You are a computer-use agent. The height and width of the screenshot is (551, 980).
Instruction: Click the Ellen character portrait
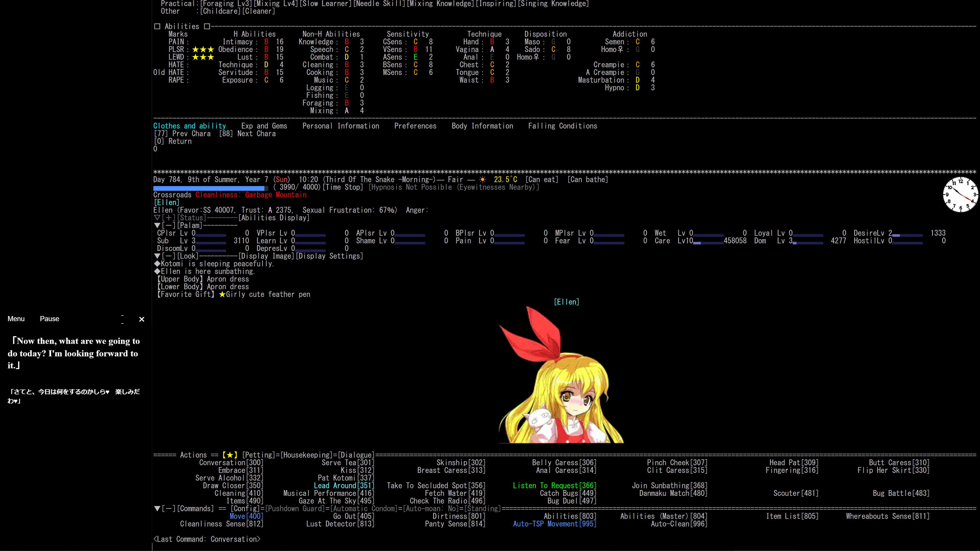click(561, 374)
